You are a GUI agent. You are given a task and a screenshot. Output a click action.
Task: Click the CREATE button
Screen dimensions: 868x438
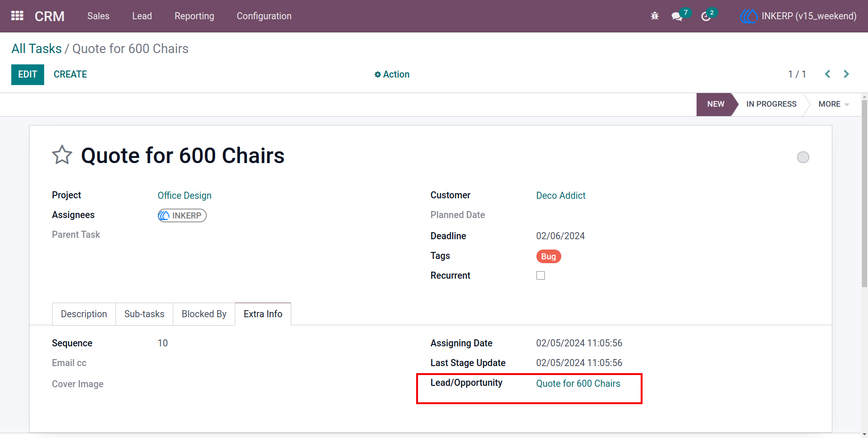70,74
